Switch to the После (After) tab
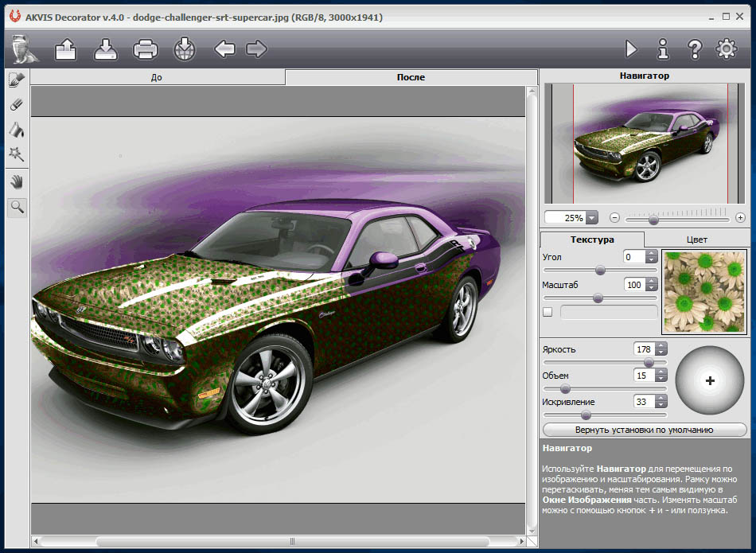Viewport: 756px width, 553px height. click(411, 77)
